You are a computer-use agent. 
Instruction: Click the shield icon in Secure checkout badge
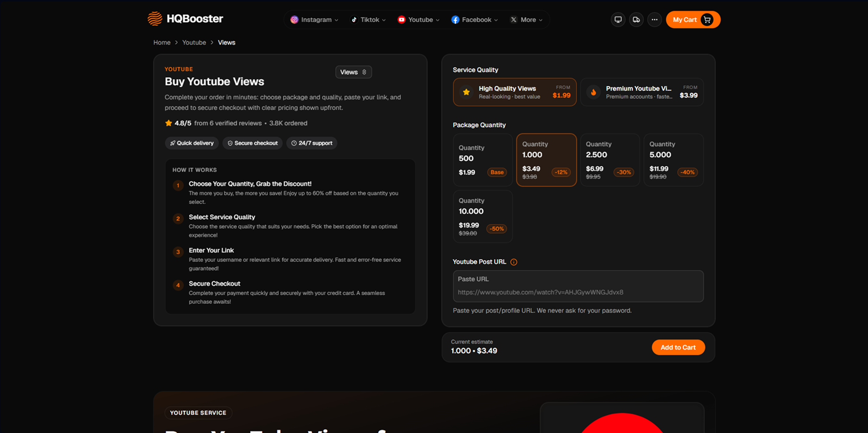(230, 143)
